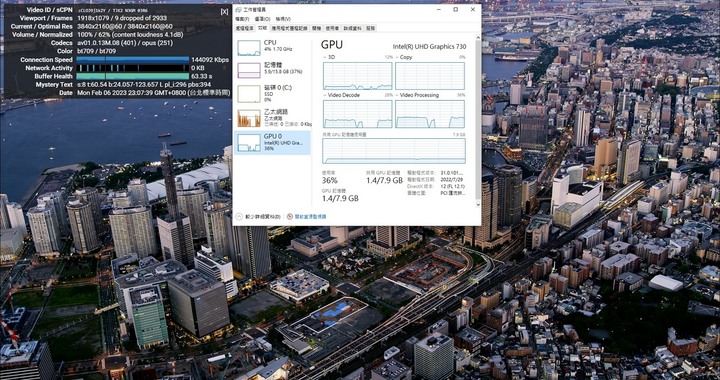Image resolution: width=720 pixels, height=380 pixels.
Task: Click the Connection Speed progress bar
Action: (133, 60)
